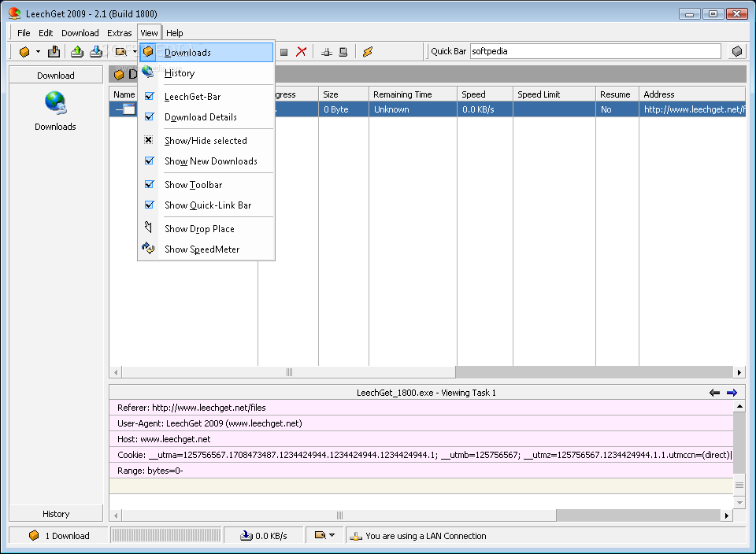This screenshot has width=756, height=554.
Task: Select the 'Referer: http://www.leechget.net/files' row
Action: coord(421,408)
